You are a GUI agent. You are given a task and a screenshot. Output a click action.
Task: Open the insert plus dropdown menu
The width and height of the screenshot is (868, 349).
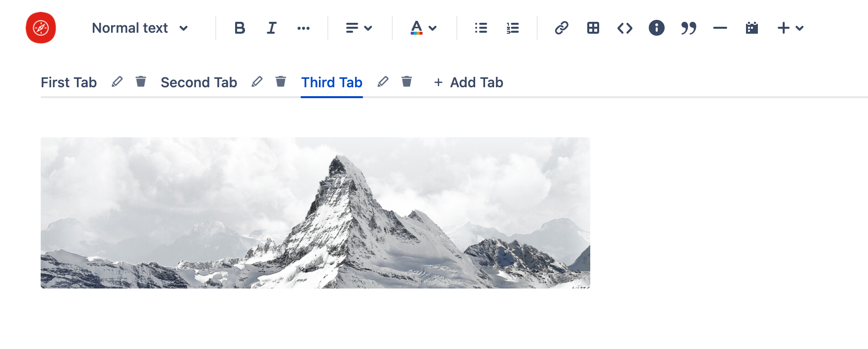tap(790, 28)
